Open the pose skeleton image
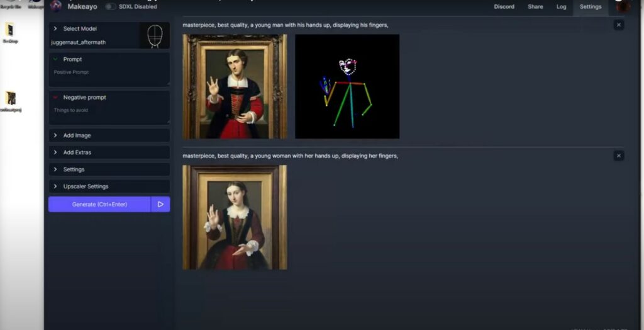Viewport: 644px width, 330px height. (x=347, y=86)
